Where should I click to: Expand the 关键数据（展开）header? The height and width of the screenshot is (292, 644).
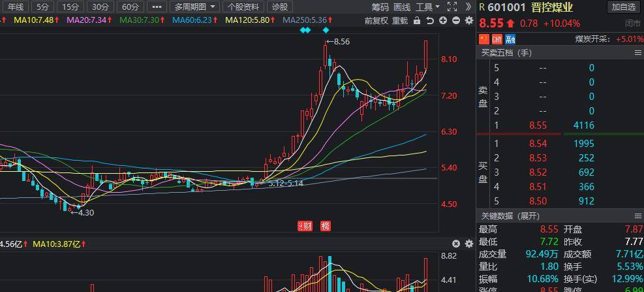510,216
